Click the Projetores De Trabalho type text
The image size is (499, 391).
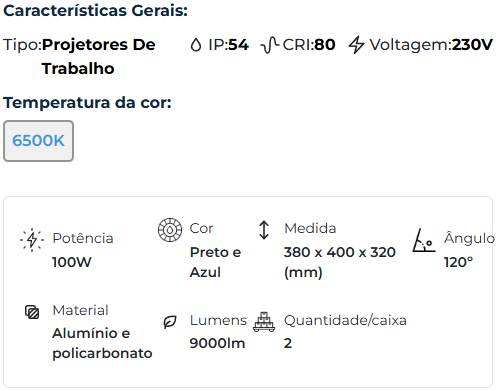(x=99, y=57)
